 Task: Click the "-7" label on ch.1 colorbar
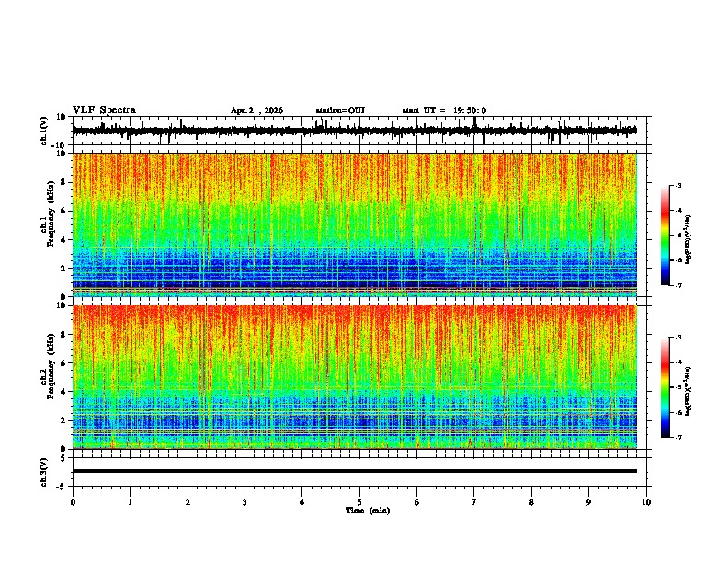coord(677,285)
